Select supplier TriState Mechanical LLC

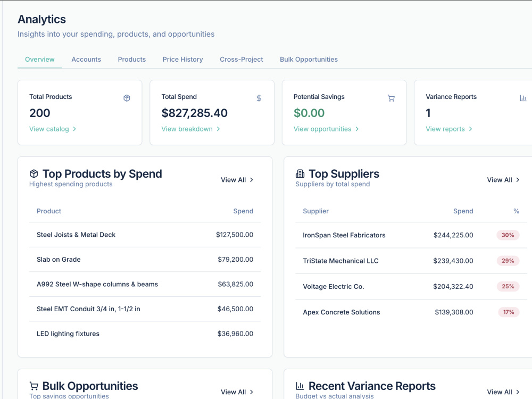(340, 261)
